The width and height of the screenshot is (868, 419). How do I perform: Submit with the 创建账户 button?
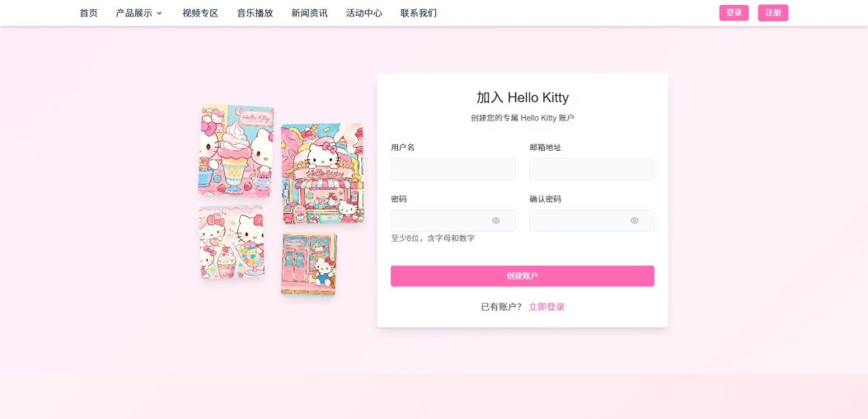(523, 276)
